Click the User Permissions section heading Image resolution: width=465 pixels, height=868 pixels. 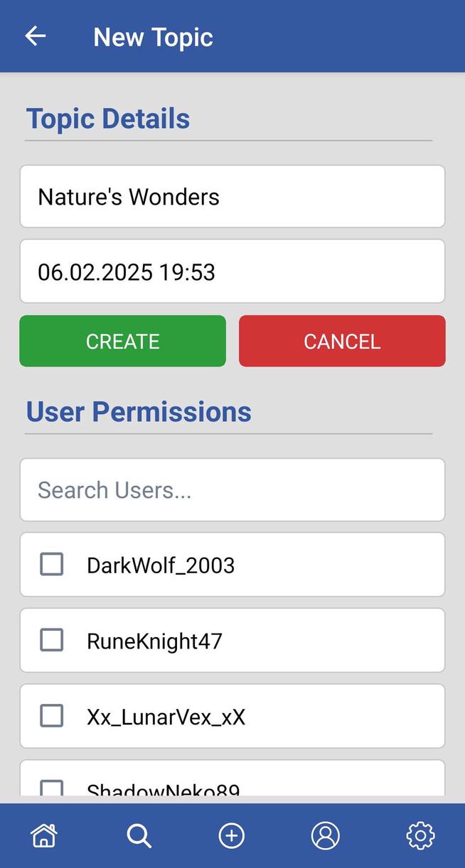[138, 411]
